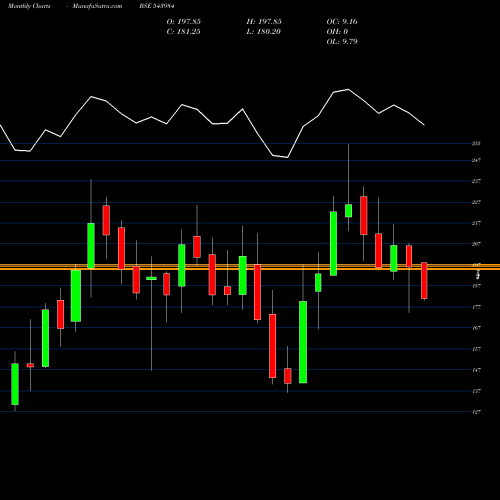The height and width of the screenshot is (500, 500).
Task: Click the low value "L: 180.20"
Action: coord(263,32)
